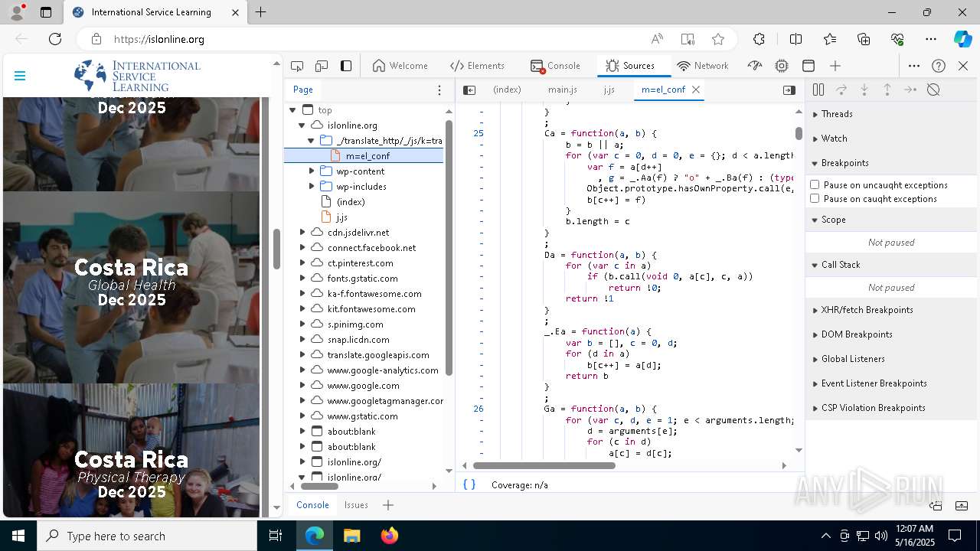Collapse the Scope section
Viewport: 980px width, 551px height.
point(891,220)
